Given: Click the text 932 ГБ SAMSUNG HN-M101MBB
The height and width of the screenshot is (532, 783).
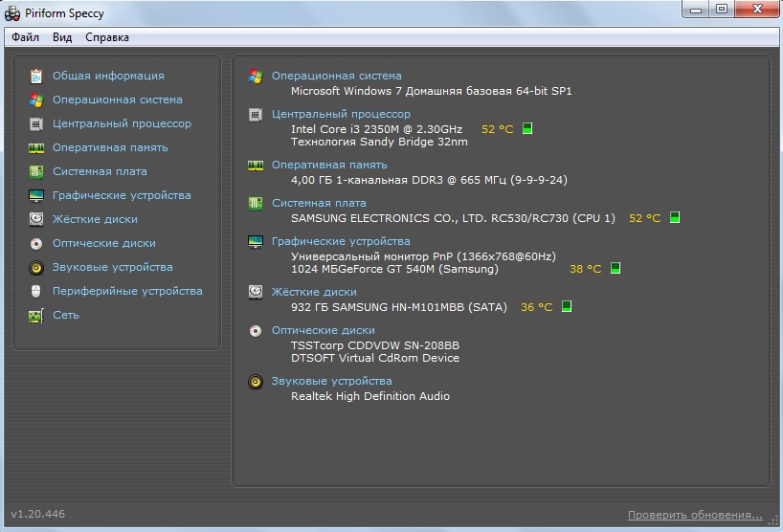Looking at the screenshot, I should click(377, 307).
